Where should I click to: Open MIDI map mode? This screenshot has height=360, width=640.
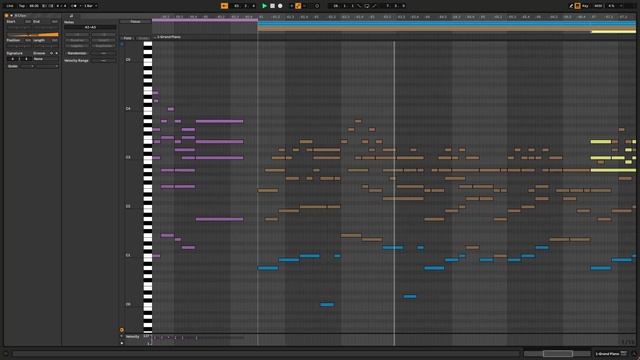coord(598,6)
